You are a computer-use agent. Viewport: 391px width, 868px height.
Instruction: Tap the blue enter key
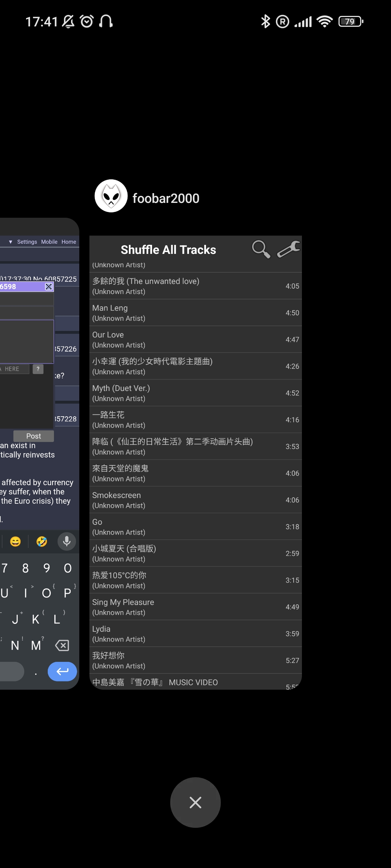coord(62,671)
